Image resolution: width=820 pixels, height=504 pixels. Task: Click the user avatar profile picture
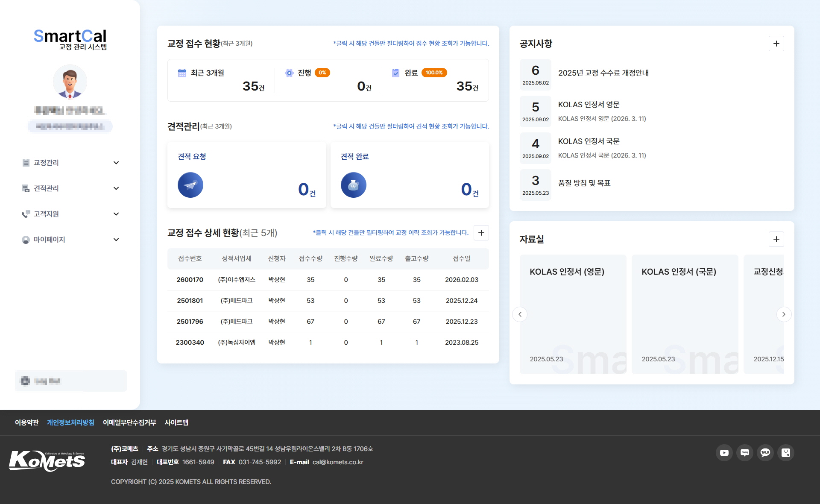tap(70, 82)
